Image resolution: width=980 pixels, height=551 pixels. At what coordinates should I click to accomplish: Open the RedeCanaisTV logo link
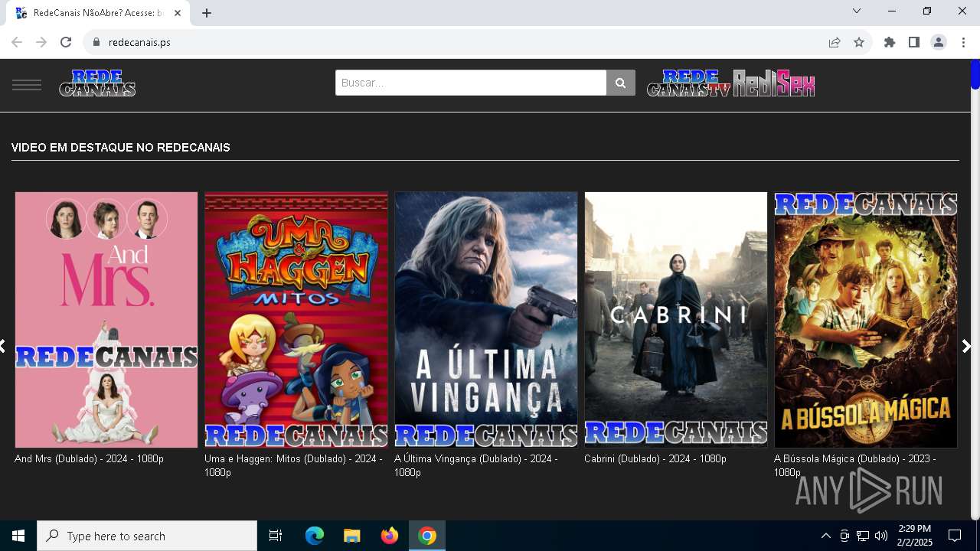point(689,83)
